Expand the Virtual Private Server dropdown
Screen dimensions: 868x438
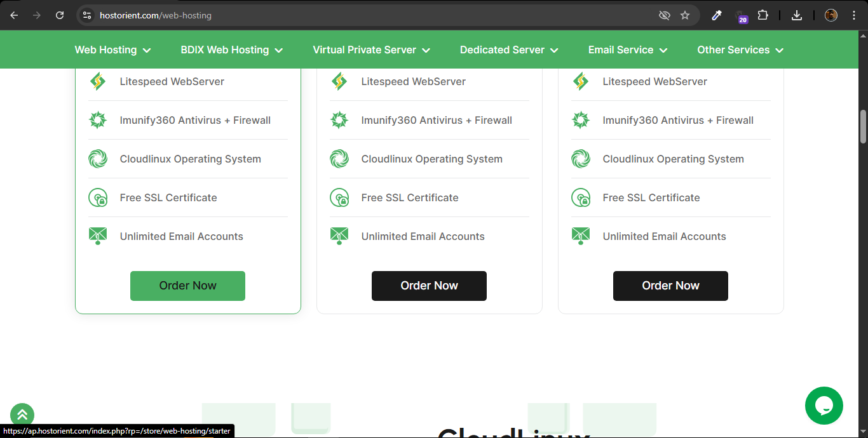[371, 50]
